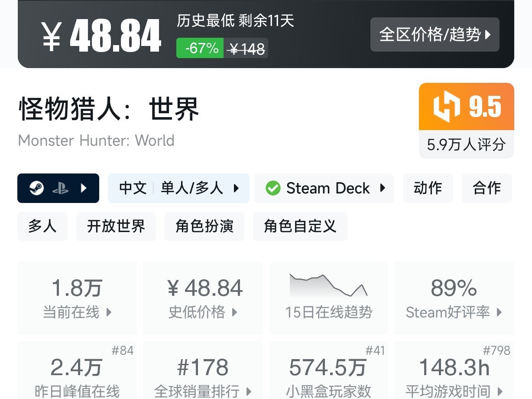
Task: Select the 角色扮演 tag
Action: (x=204, y=226)
